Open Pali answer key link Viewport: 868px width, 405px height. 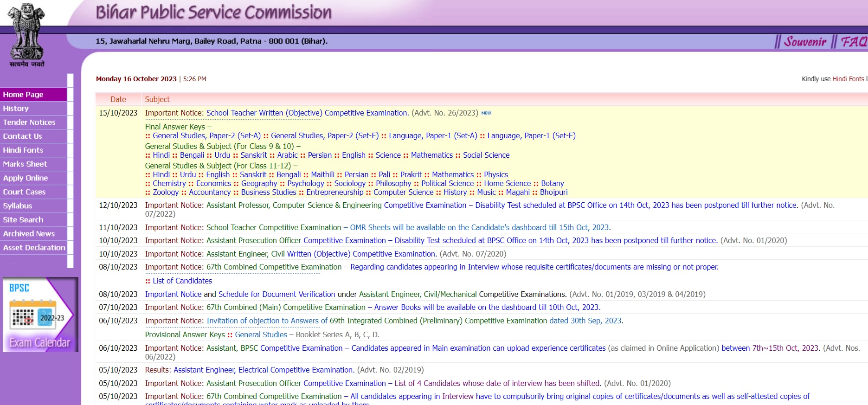click(x=384, y=174)
